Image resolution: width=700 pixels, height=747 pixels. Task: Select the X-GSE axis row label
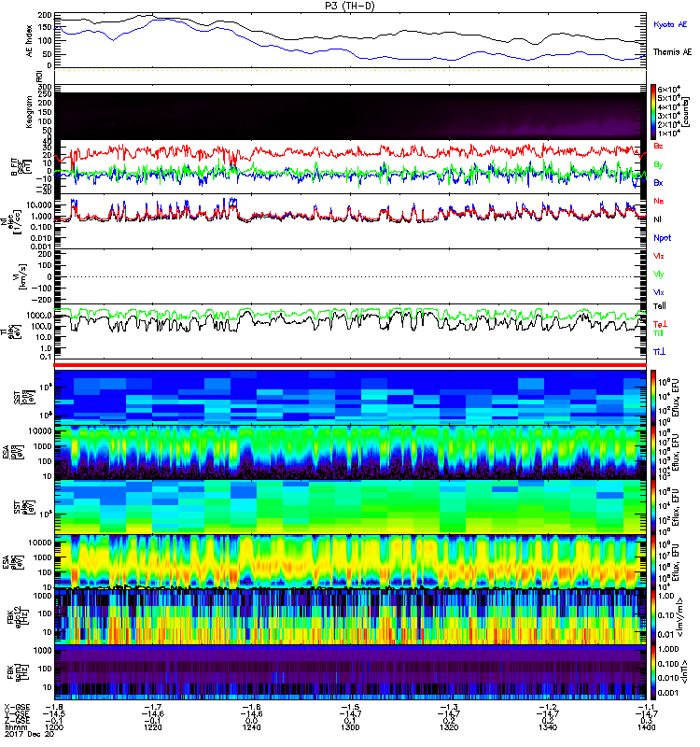click(16, 708)
